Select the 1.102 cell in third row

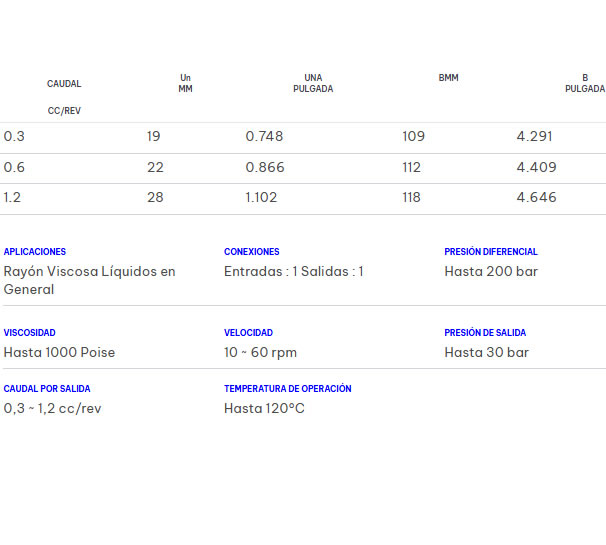(261, 198)
